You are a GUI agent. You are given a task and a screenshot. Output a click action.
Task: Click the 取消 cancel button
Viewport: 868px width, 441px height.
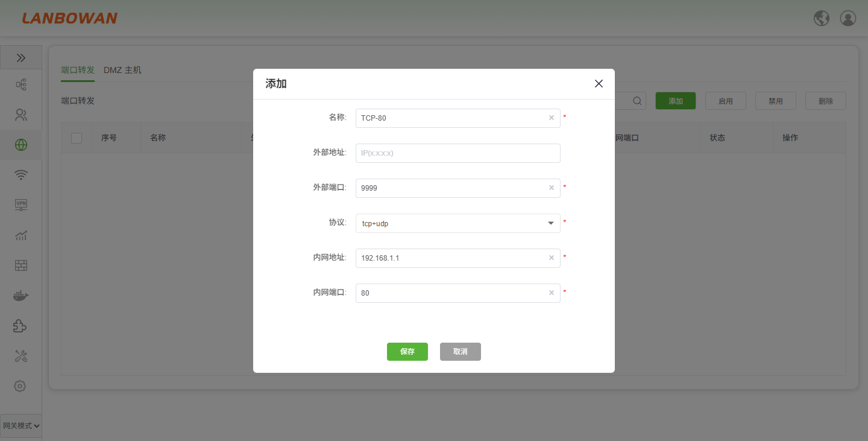tap(461, 352)
